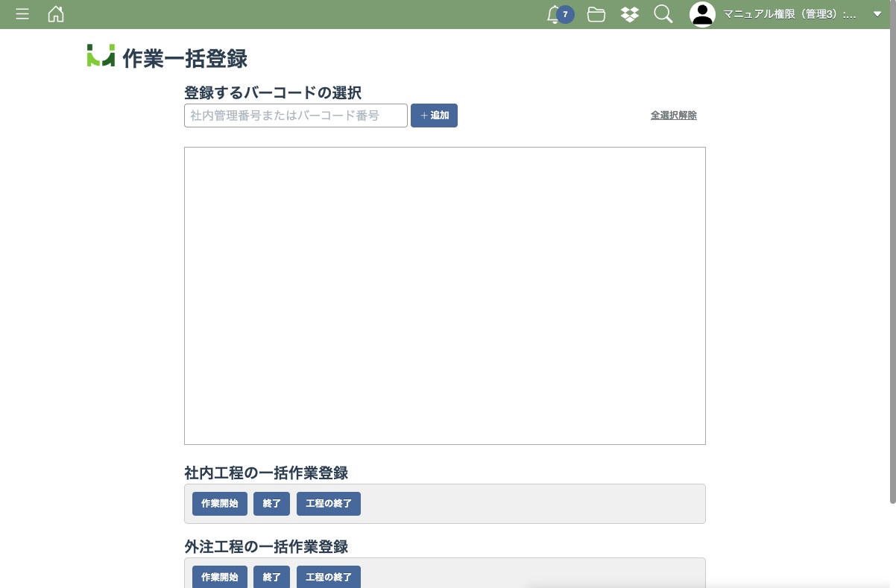Screen dimensions: 896x588
Task: Expand the user account dropdown arrow
Action: [877, 14]
